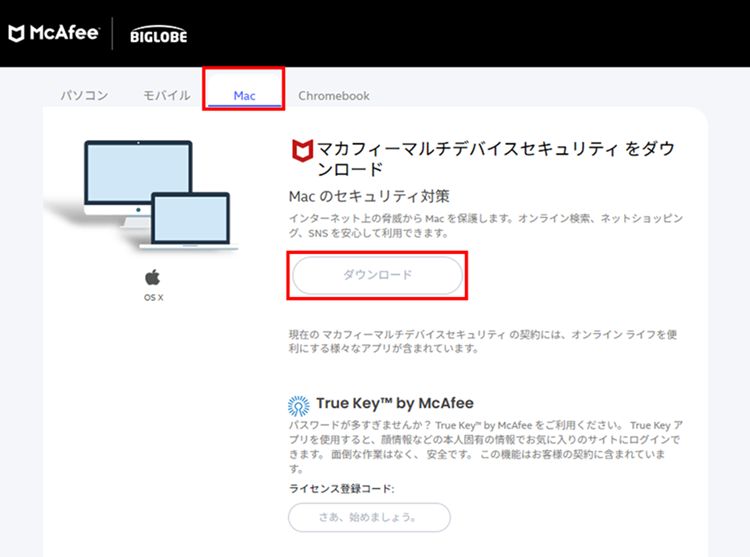Screen dimensions: 750x557
Task: Click the True Key blue circular icon
Action: coord(299,405)
